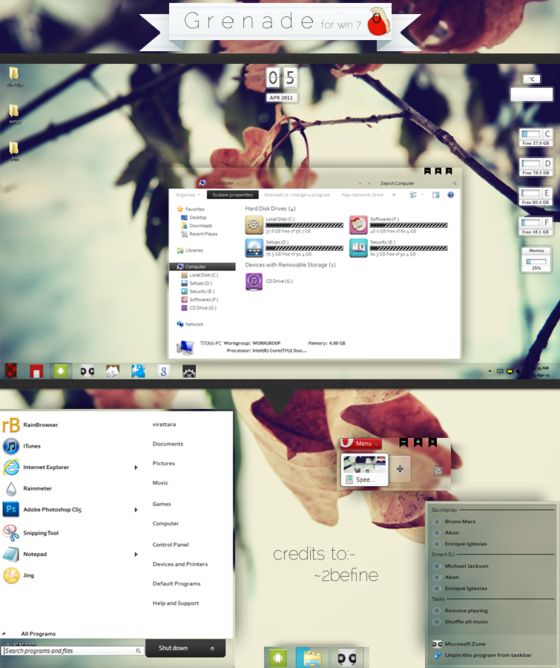Select Computer in the navigation tree
This screenshot has height=668, width=560.
pyautogui.click(x=202, y=267)
